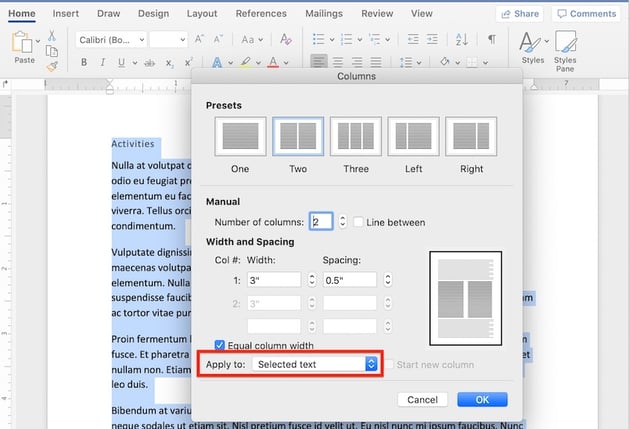This screenshot has height=429, width=630.
Task: Click the Paste clipboard icon
Action: (x=22, y=42)
